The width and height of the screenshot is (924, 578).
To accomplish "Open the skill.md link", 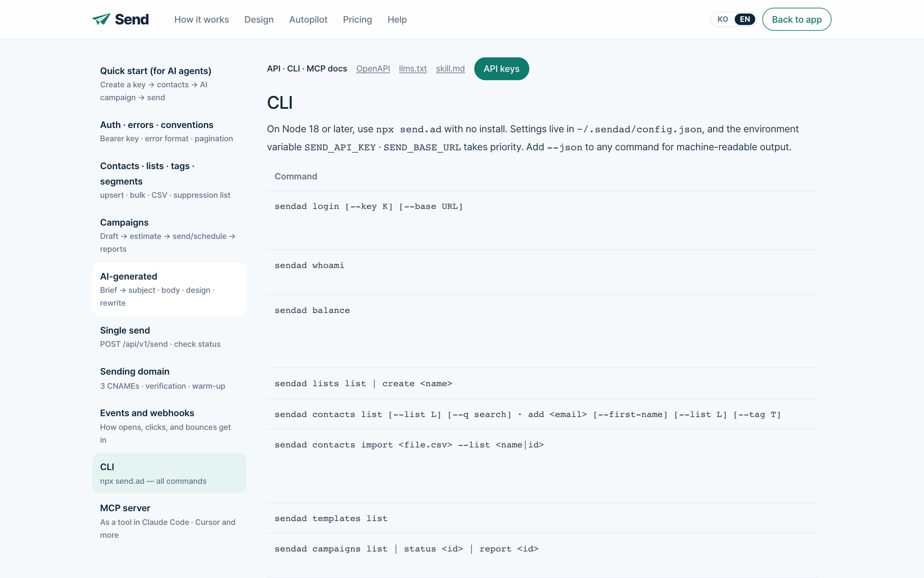I will tap(450, 69).
